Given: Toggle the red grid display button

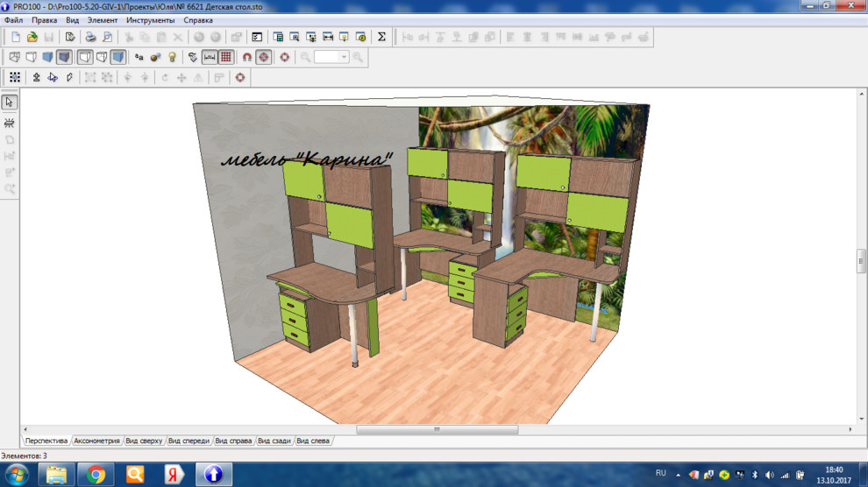Looking at the screenshot, I should (x=226, y=57).
